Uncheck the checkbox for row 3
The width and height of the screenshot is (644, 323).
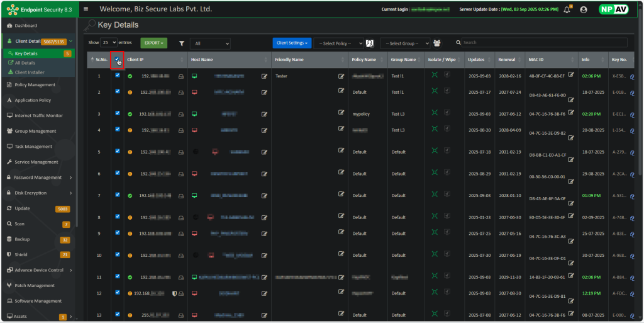[117, 113]
